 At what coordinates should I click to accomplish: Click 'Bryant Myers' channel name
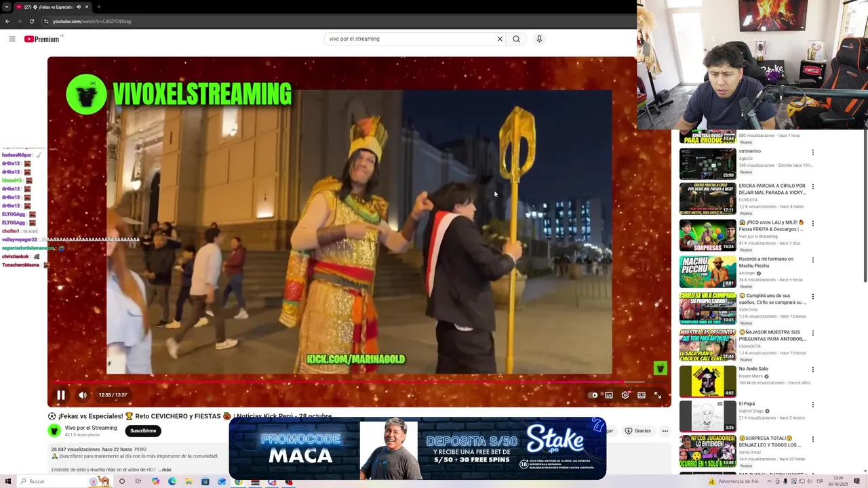751,376
